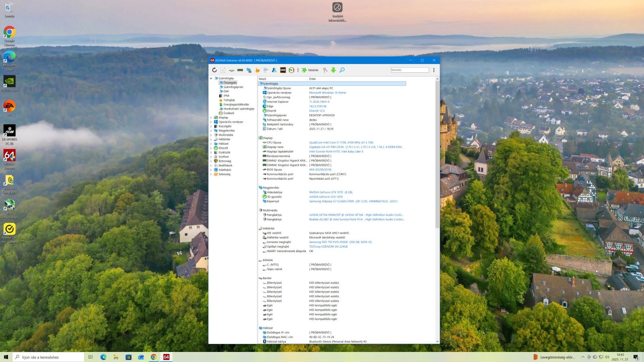
Task: Open the gauge sensor panel icon
Action: coord(291,70)
